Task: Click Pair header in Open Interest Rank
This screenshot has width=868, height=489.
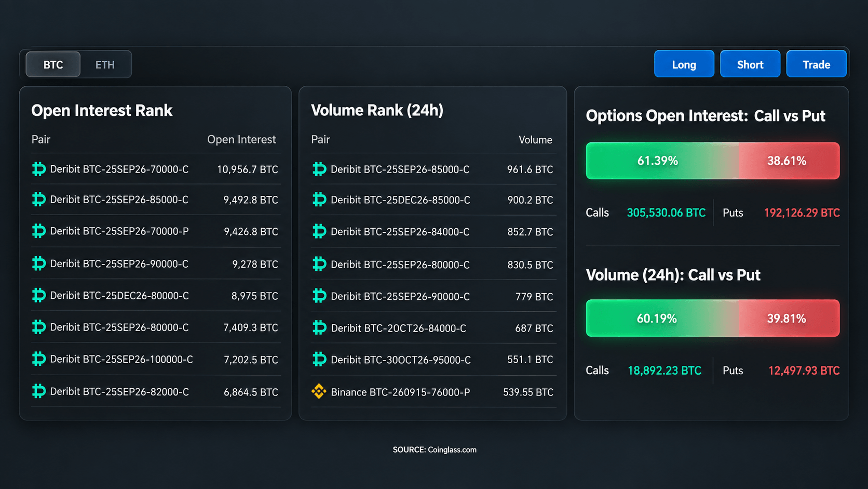Action: click(x=41, y=139)
